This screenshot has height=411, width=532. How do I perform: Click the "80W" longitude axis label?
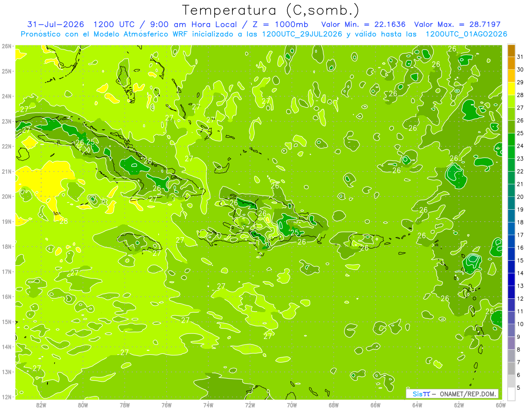coord(83,405)
